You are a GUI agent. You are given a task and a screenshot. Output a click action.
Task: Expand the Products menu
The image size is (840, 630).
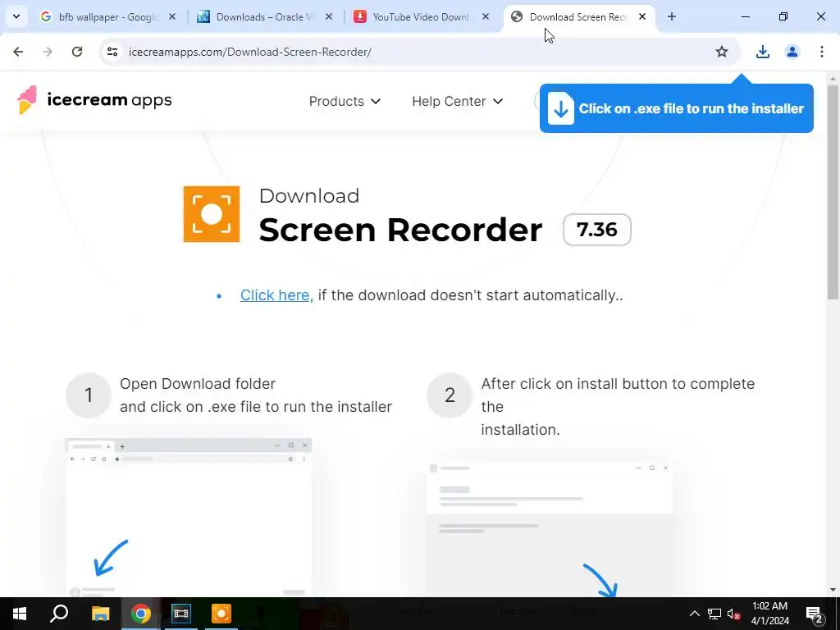tap(345, 101)
